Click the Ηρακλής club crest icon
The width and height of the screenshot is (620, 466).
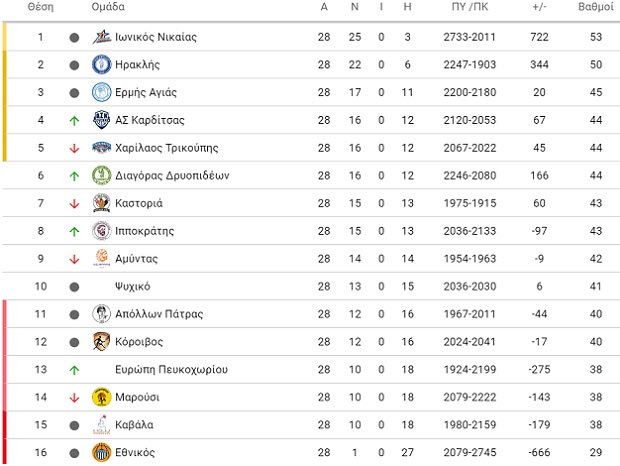point(101,65)
